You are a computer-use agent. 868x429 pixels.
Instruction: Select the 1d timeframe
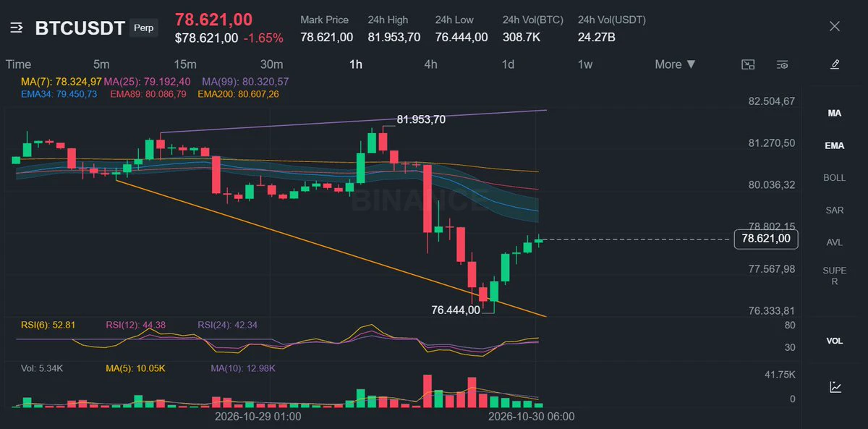coord(508,64)
